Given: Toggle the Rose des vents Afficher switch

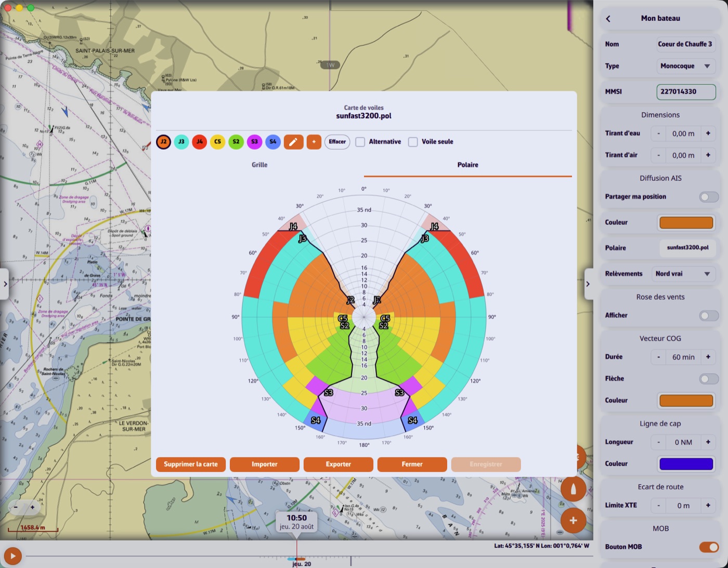Looking at the screenshot, I should point(709,315).
